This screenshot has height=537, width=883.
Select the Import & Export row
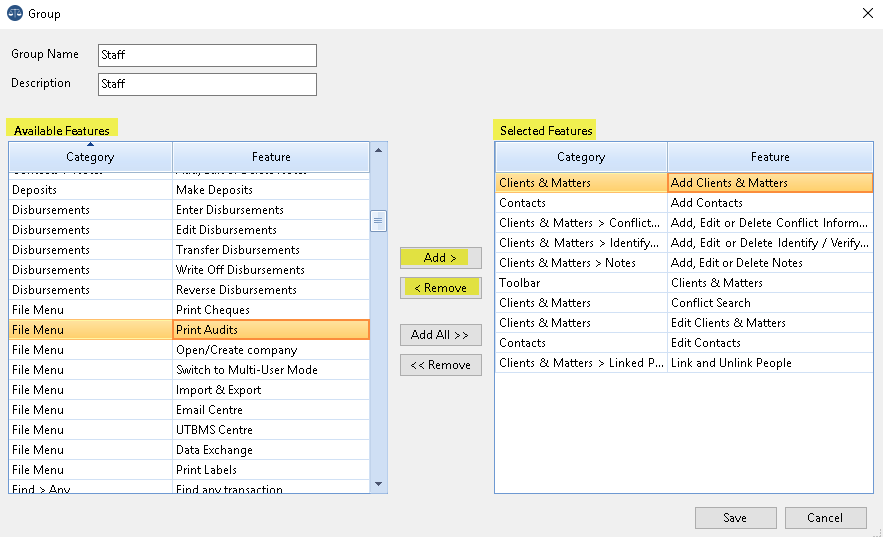tap(189, 390)
